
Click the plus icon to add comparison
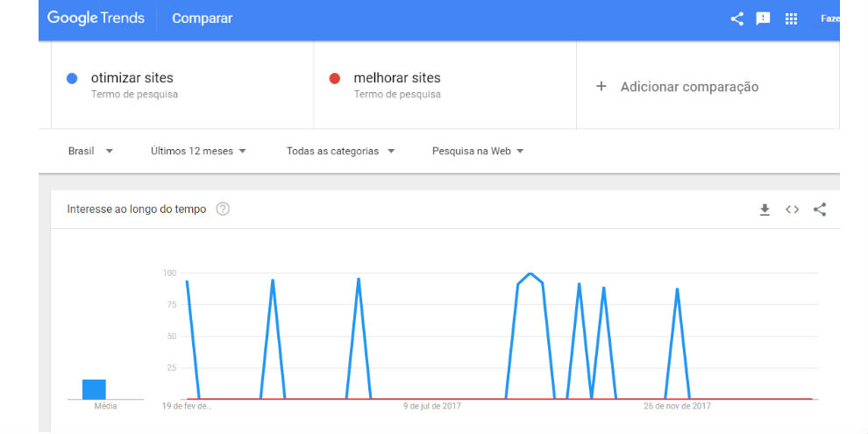point(601,86)
